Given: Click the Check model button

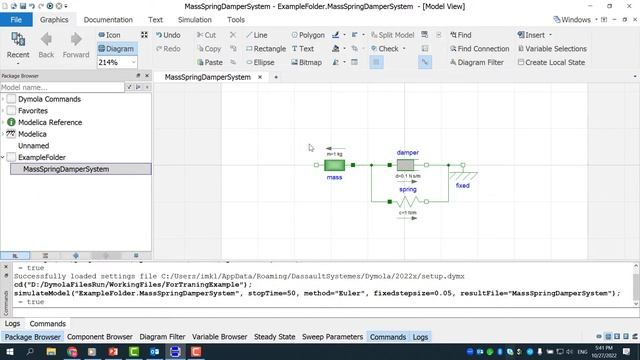Looking at the screenshot, I should tap(384, 49).
